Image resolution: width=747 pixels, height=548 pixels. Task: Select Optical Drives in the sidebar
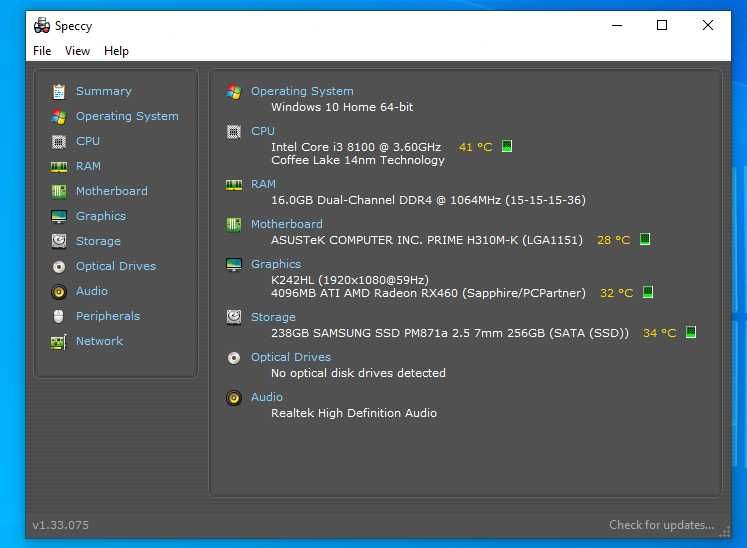coord(116,266)
